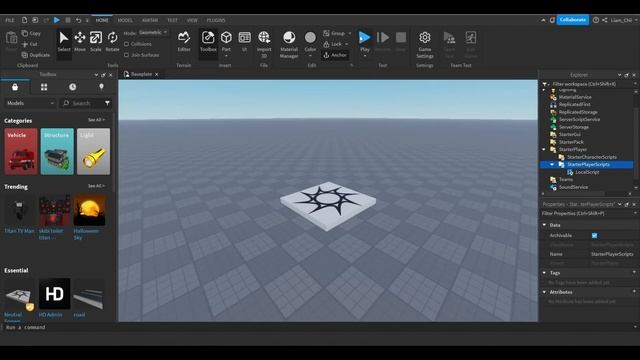Click the Toolbox search filter icon
640x360 pixels.
coord(107,103)
